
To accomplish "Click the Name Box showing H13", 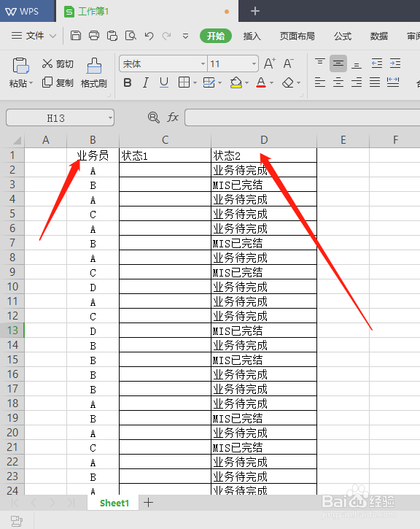I will point(60,117).
